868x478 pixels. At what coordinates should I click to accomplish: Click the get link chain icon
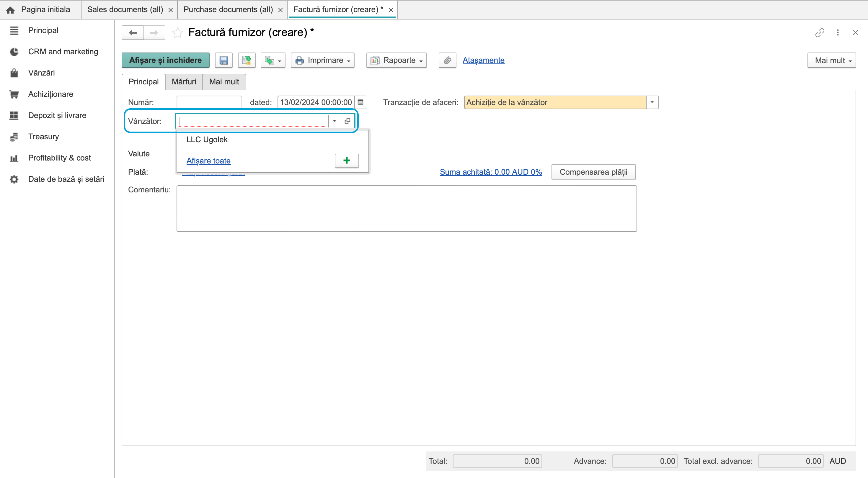click(x=820, y=33)
